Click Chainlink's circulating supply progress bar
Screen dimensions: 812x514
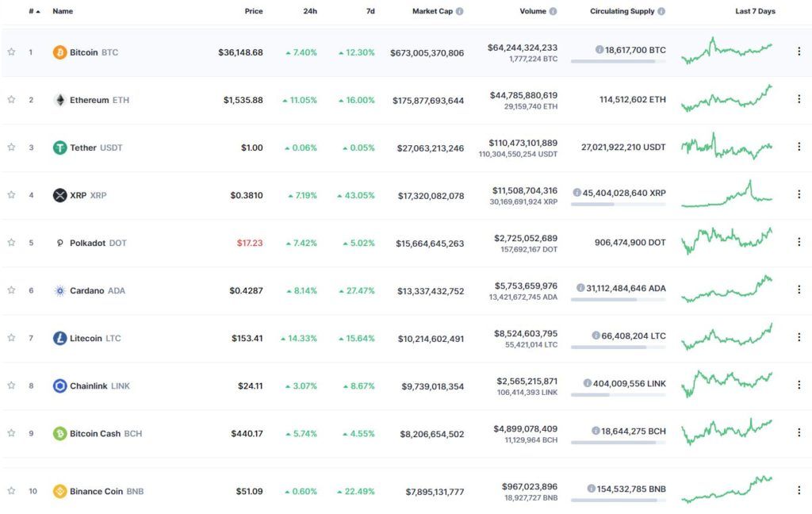(x=619, y=395)
